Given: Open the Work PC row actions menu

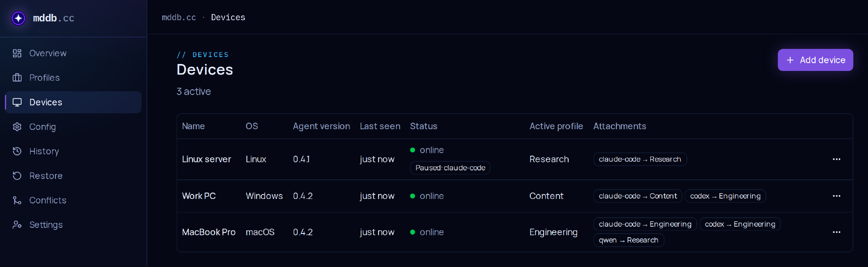Looking at the screenshot, I should (x=837, y=196).
